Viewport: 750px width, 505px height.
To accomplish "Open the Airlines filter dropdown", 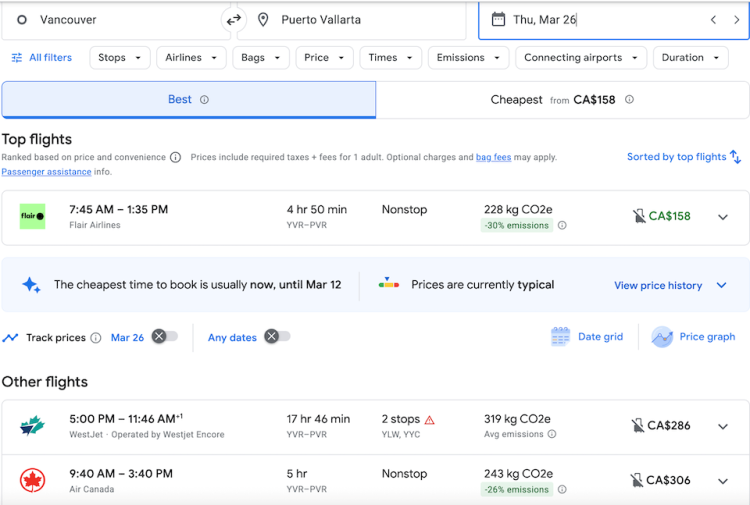I will (x=191, y=58).
